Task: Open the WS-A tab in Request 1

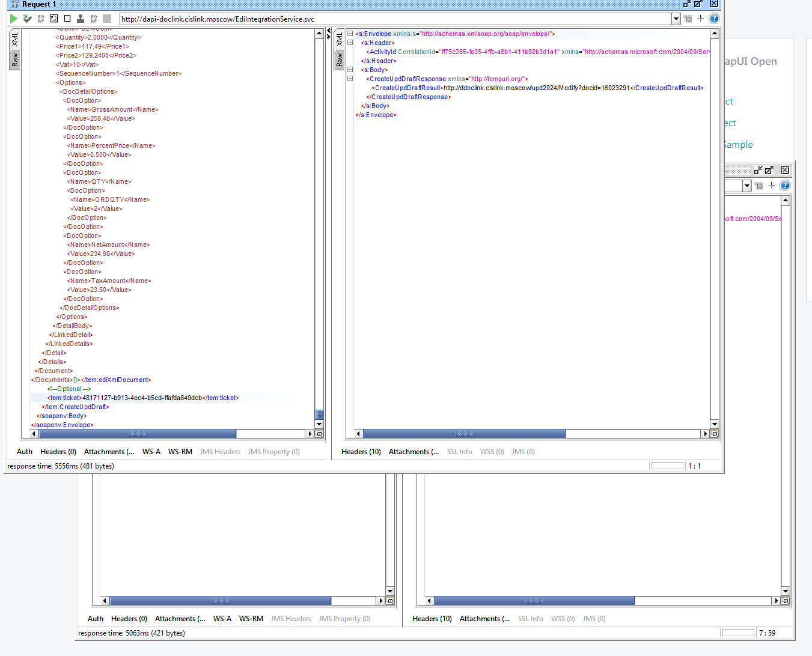Action: tap(151, 452)
